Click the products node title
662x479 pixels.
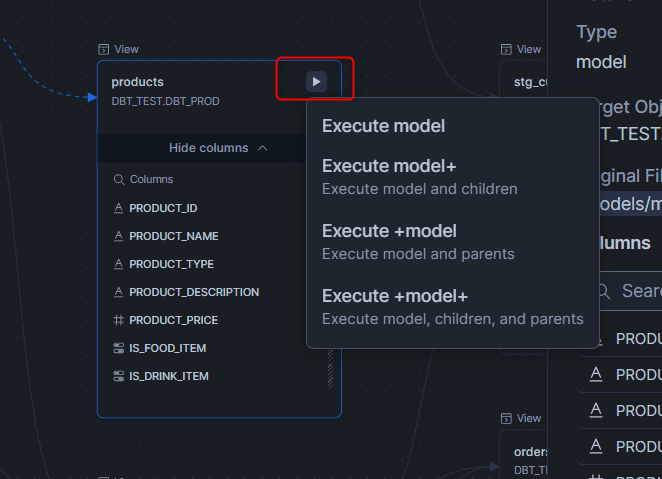137,82
